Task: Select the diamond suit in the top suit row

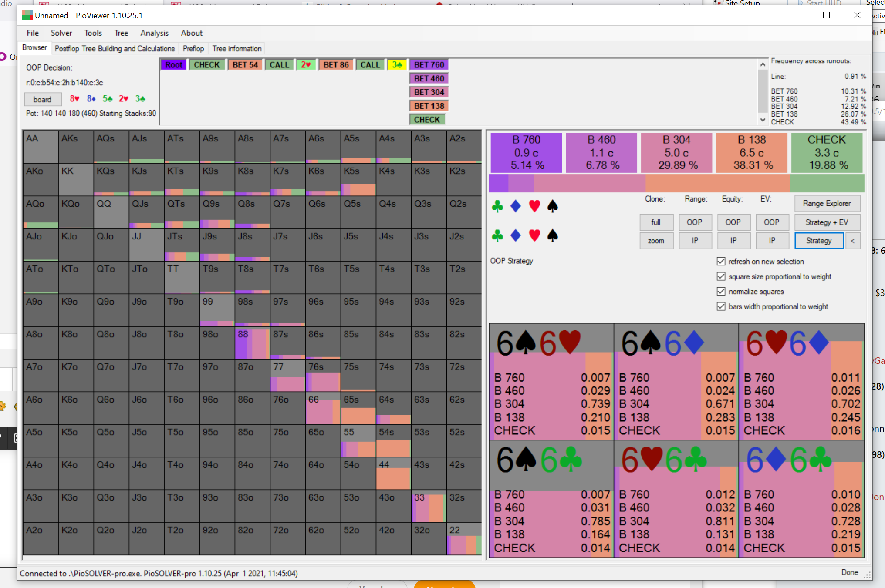Action: tap(516, 206)
